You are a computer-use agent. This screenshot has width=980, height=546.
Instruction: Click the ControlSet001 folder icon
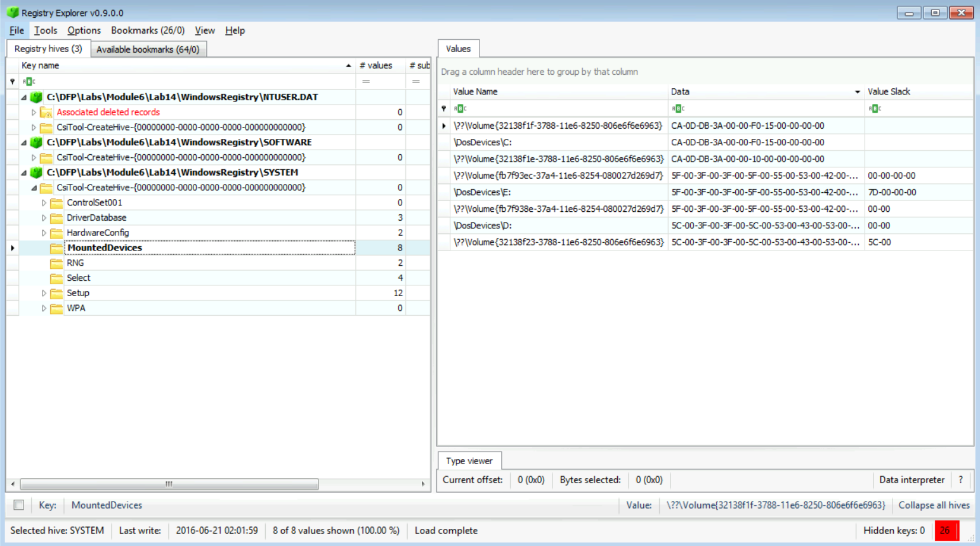(x=56, y=203)
